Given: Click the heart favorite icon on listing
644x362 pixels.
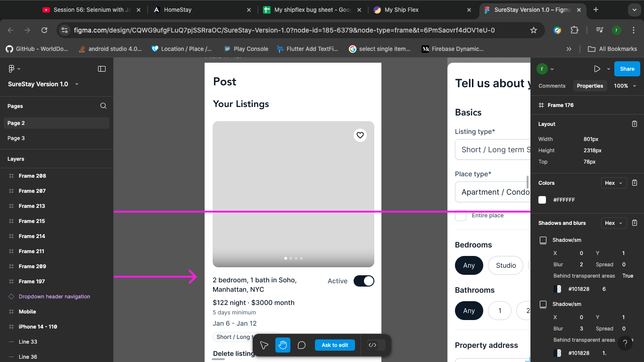Looking at the screenshot, I should point(360,135).
